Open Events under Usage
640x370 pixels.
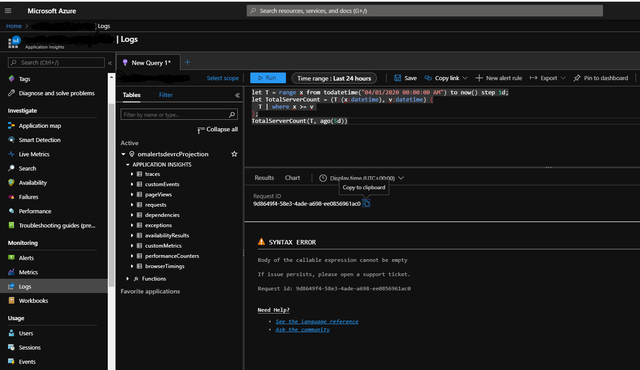[x=27, y=362]
